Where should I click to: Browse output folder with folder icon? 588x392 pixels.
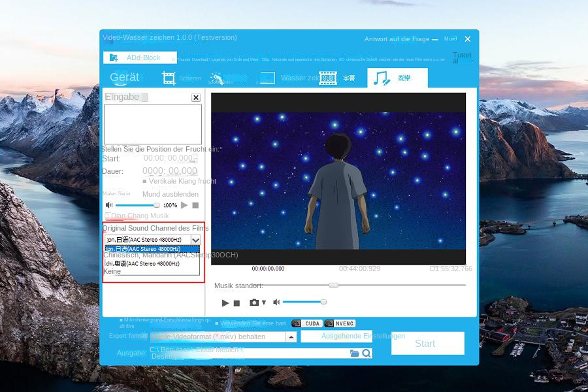(x=354, y=353)
